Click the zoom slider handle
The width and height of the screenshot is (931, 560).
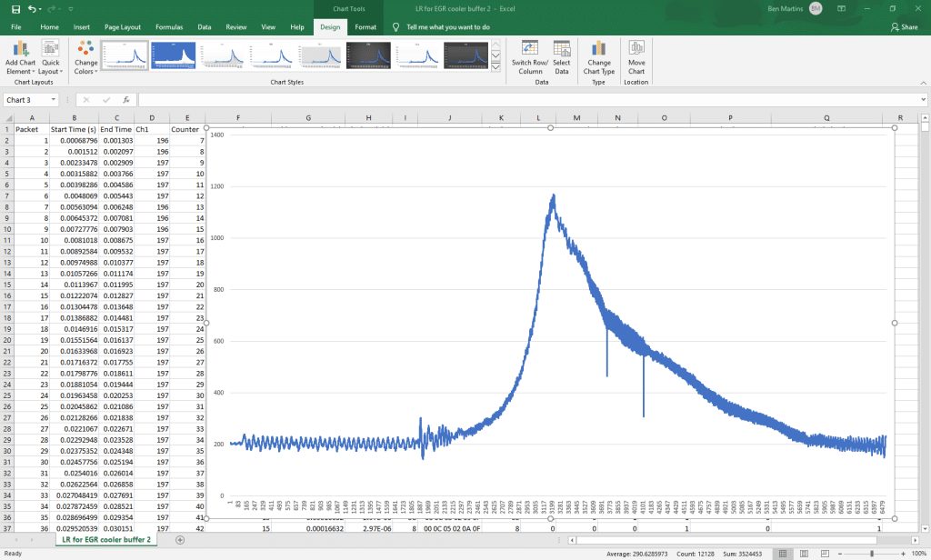tap(872, 554)
